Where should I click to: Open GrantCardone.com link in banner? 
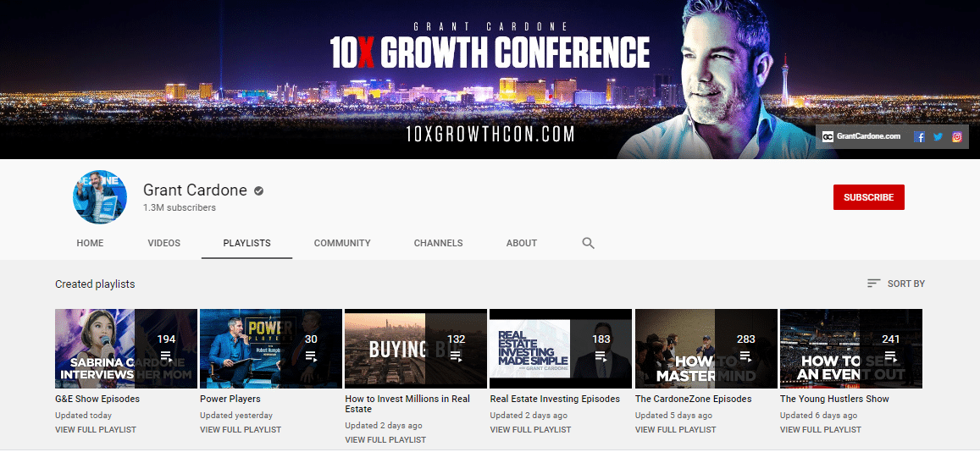tap(862, 136)
